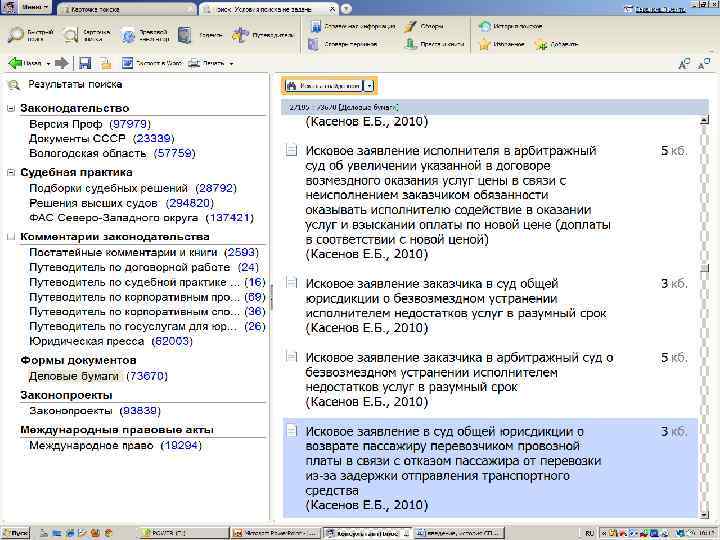Viewport: 720px width, 540px height.
Task: Open the Версия Проф (97979) list
Action: pos(90,124)
